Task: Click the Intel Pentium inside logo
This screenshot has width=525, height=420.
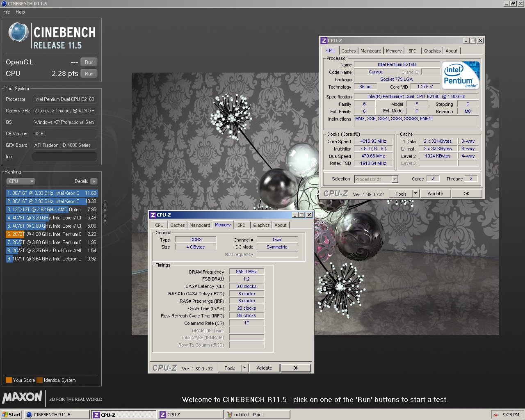Action: [461, 75]
